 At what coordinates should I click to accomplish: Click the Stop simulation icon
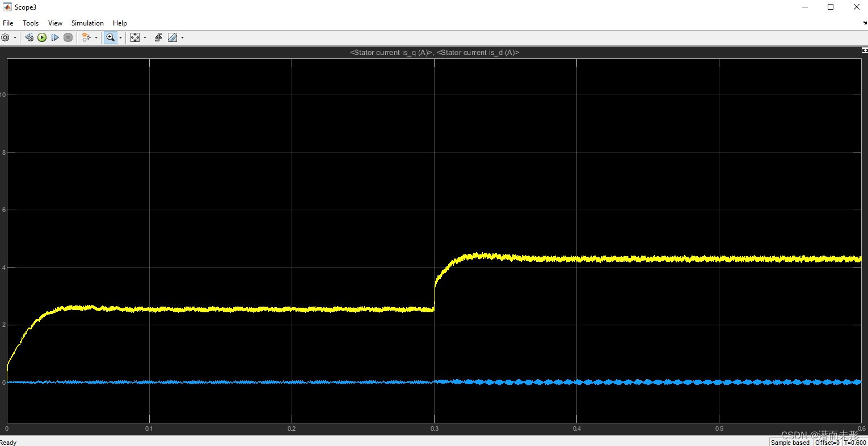pos(68,37)
